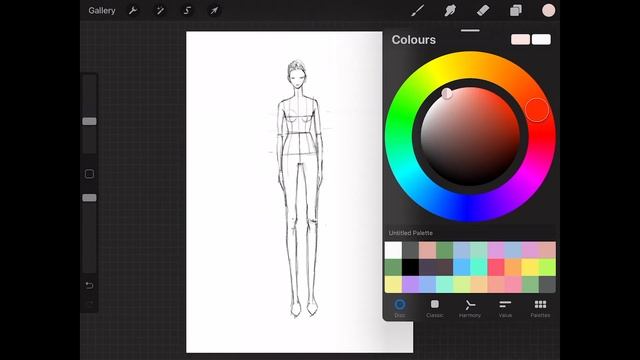Select the pink primary colour swatch
Viewport: 640px width, 360px height.
520,40
